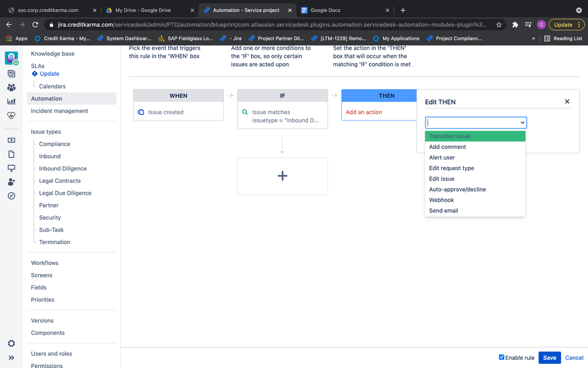Cancel editing the rule
The width and height of the screenshot is (588, 368).
(574, 357)
